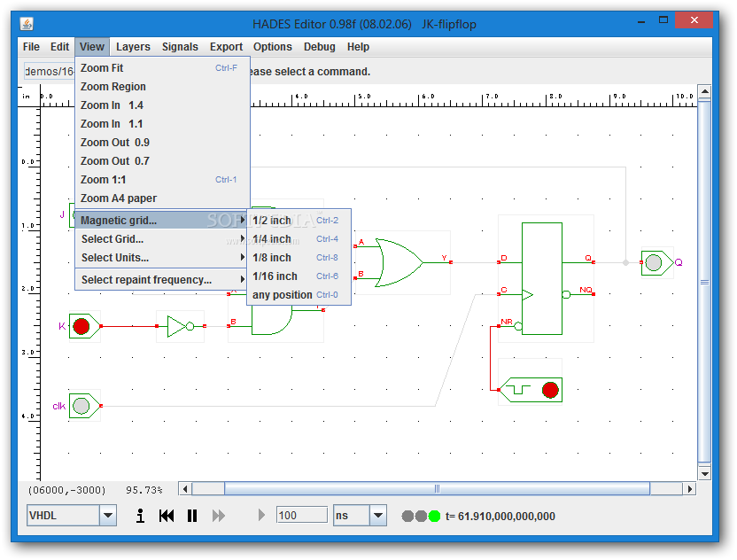Select the AND gate below submenu
The image size is (737, 560).
coord(272,321)
